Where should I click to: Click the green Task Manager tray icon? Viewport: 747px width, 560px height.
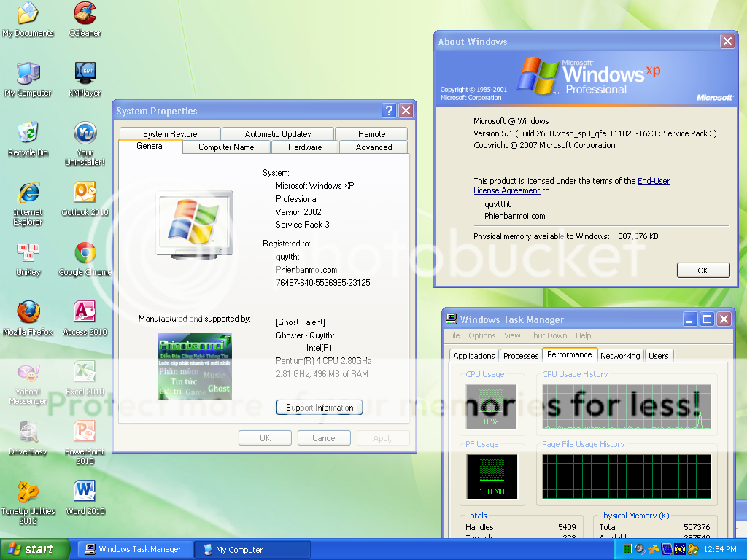[x=627, y=549]
